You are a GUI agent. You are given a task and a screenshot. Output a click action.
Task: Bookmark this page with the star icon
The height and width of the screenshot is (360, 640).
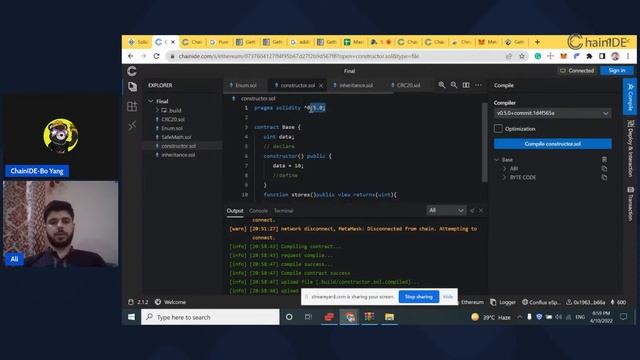522,56
